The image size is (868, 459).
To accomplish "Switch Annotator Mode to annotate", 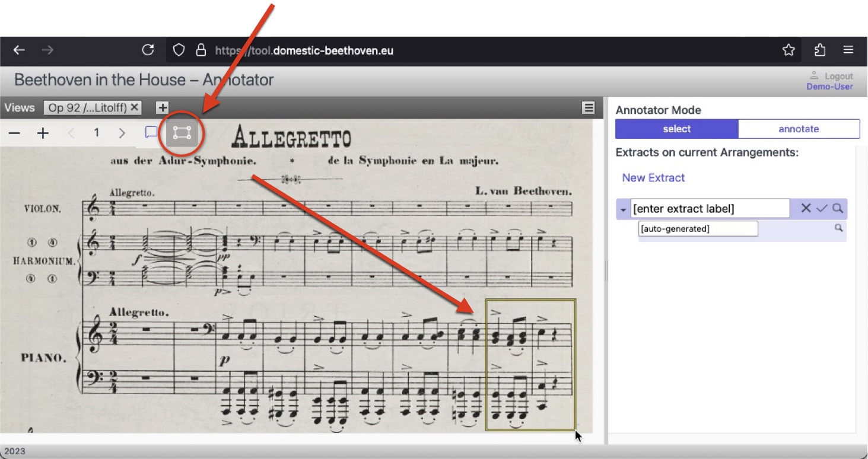I will tap(799, 129).
